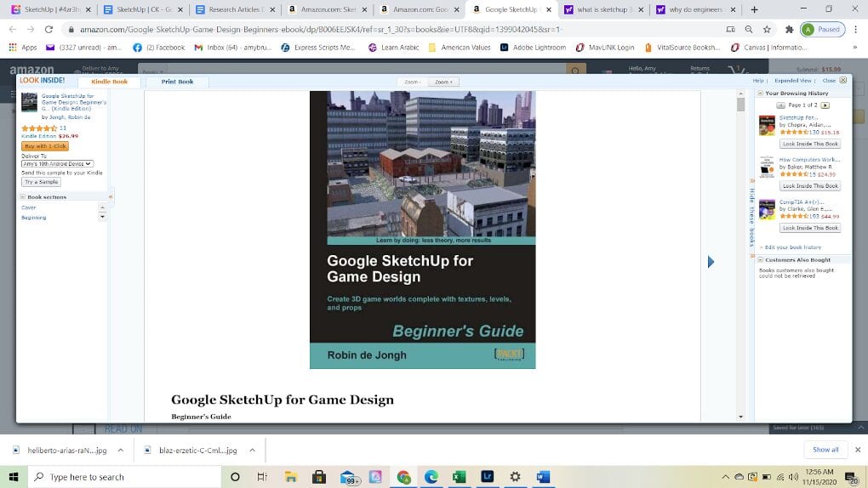Open the Apps bookmarks shortcut
Viewport: 868px width, 488px height.
pos(23,48)
